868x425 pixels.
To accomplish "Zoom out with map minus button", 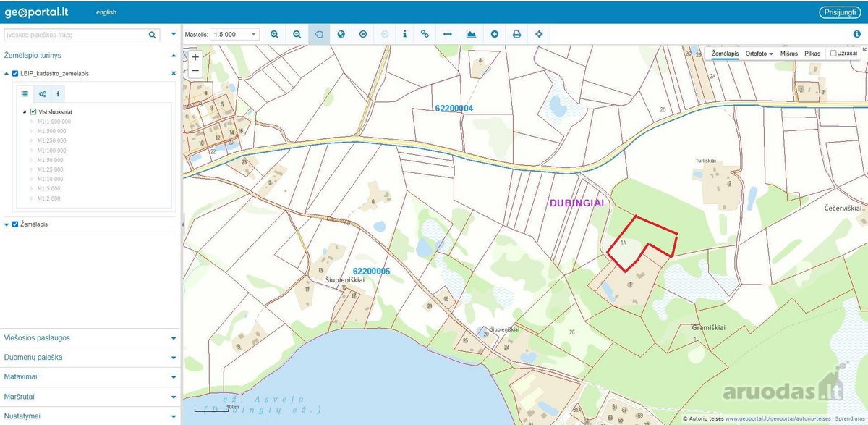I will [195, 70].
